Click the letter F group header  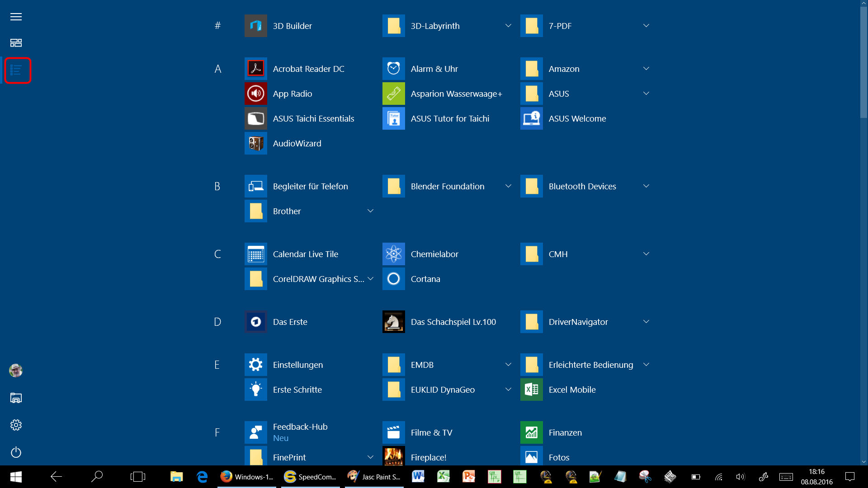pyautogui.click(x=217, y=432)
